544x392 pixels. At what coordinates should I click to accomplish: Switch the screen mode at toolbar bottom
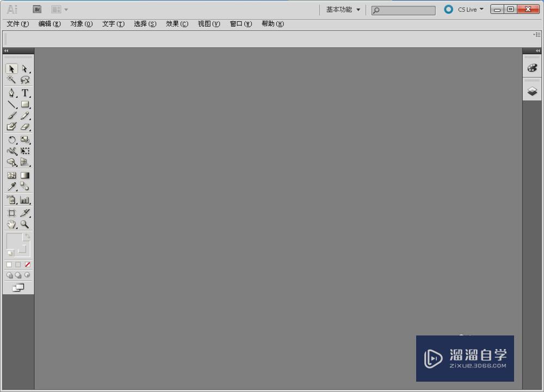[x=18, y=287]
